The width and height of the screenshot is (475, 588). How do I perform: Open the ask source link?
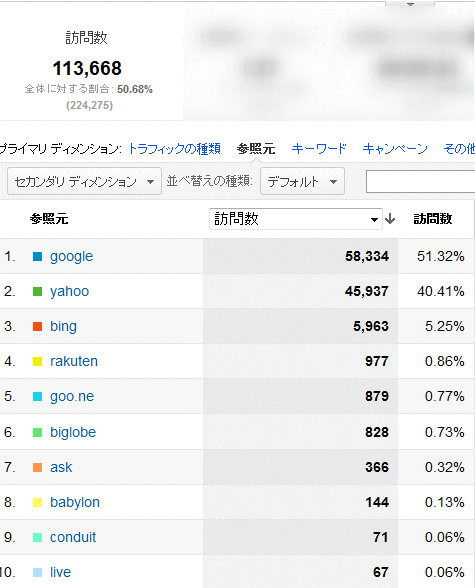[x=61, y=467]
